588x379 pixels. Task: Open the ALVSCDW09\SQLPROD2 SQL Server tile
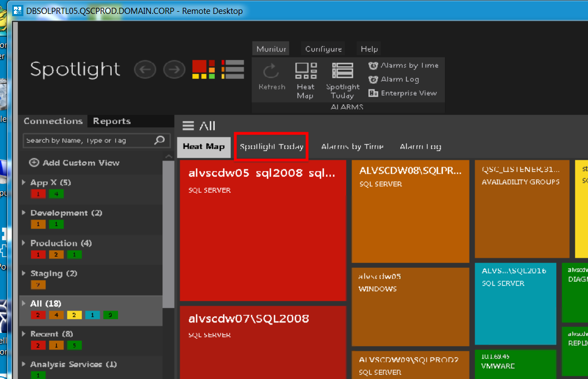tap(410, 365)
